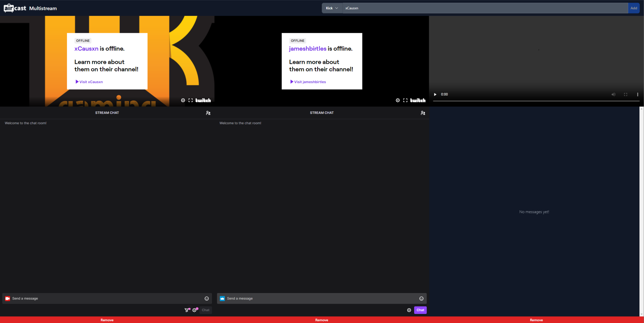Click Twitch logo on xCausxn player
Viewport: 644px width, 323px height.
click(x=203, y=100)
